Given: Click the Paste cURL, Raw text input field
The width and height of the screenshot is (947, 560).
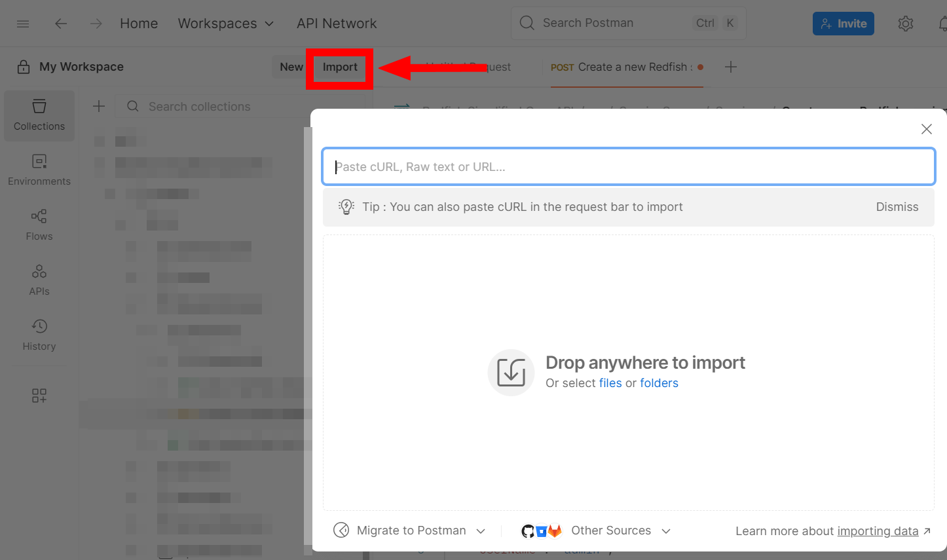Looking at the screenshot, I should [627, 167].
